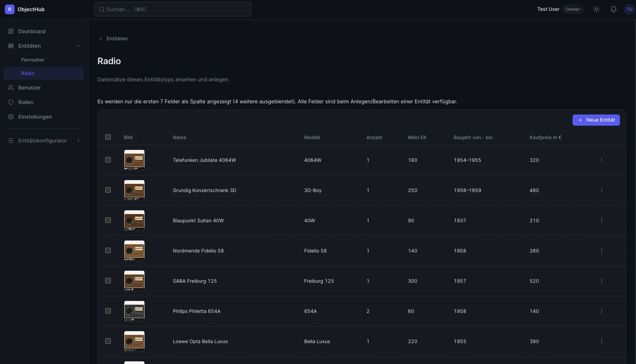Check the Loewe Opta Bella Luxus row checkbox
Viewport: 636px width, 364px height.
[x=108, y=341]
